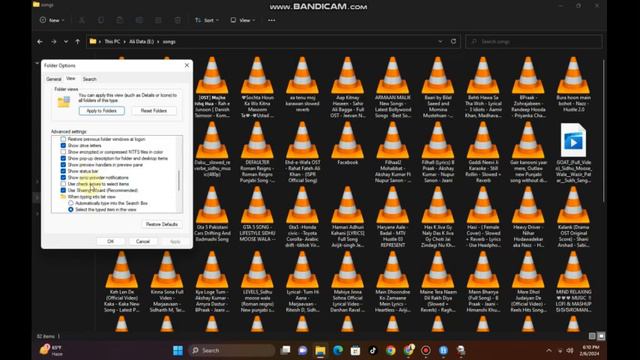Viewport: 640px width, 360px height.
Task: Open the Windows Start menu
Action: tap(178, 350)
